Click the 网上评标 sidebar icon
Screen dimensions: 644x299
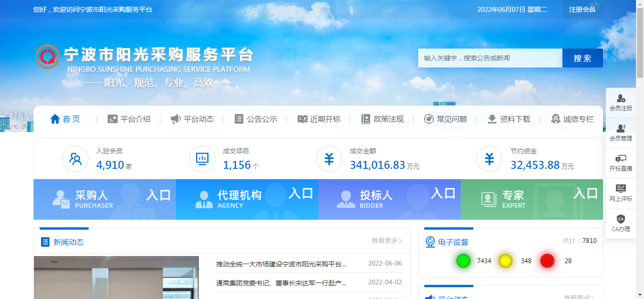click(x=620, y=189)
